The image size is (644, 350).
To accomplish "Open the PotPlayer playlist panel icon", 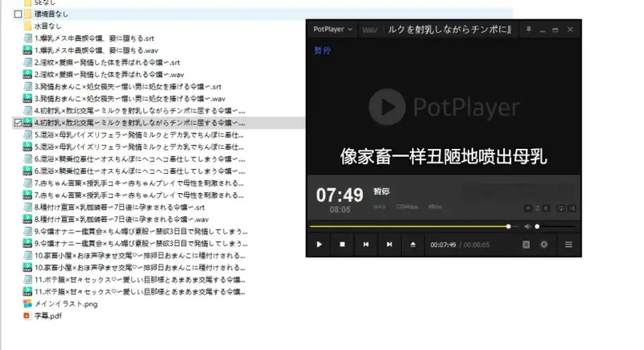I will [x=526, y=245].
